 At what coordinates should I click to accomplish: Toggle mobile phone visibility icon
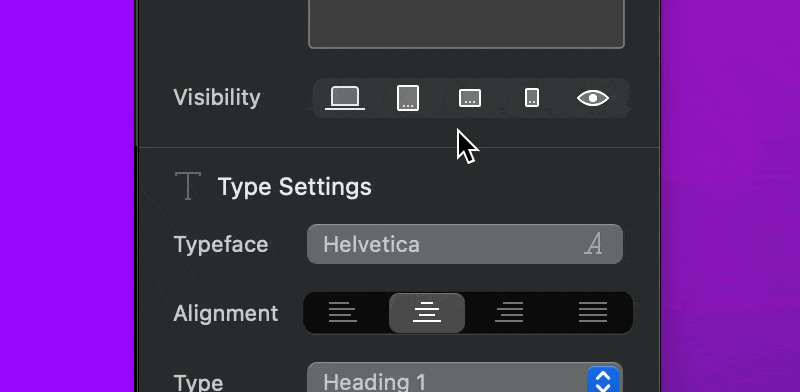pos(532,97)
